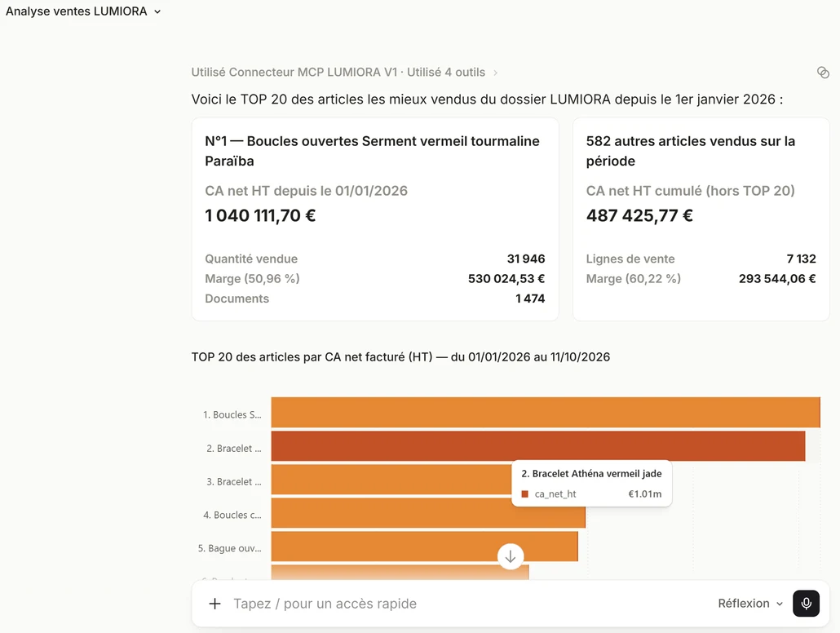Image resolution: width=840 pixels, height=633 pixels.
Task: Click the orange bar for 3. Bracelet
Action: (391, 479)
